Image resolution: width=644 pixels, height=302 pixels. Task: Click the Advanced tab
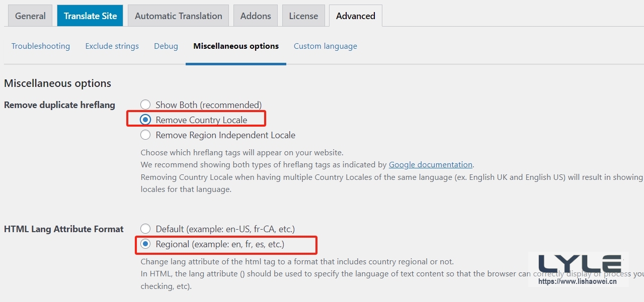click(x=356, y=16)
